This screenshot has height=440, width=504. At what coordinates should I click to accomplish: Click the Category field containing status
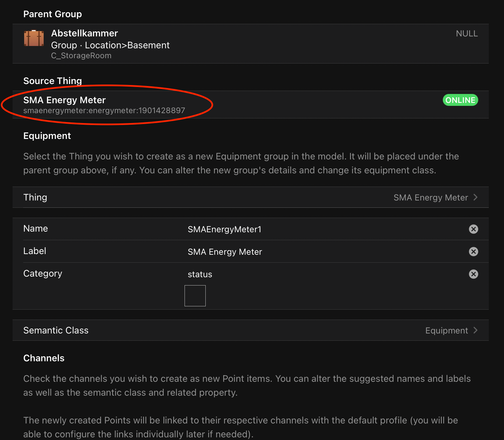click(x=200, y=274)
